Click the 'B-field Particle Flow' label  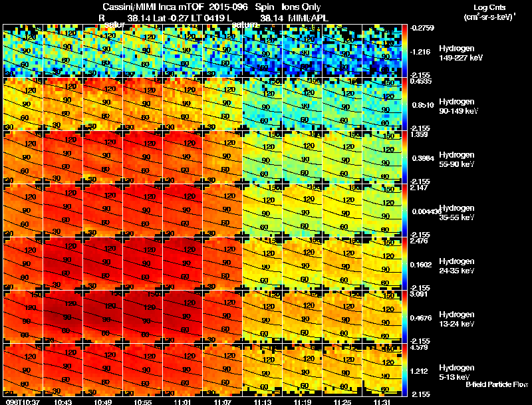pos(497,384)
